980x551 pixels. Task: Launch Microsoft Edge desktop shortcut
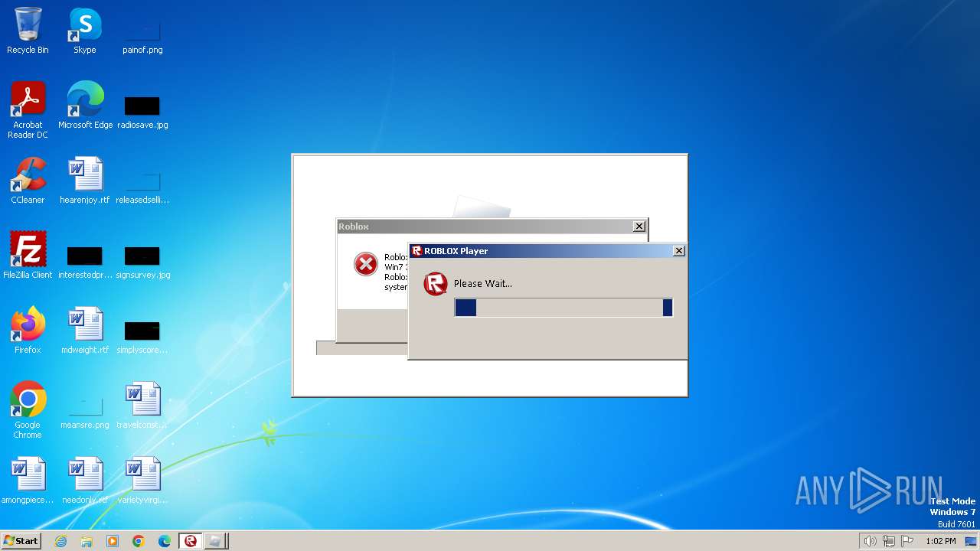click(x=85, y=106)
